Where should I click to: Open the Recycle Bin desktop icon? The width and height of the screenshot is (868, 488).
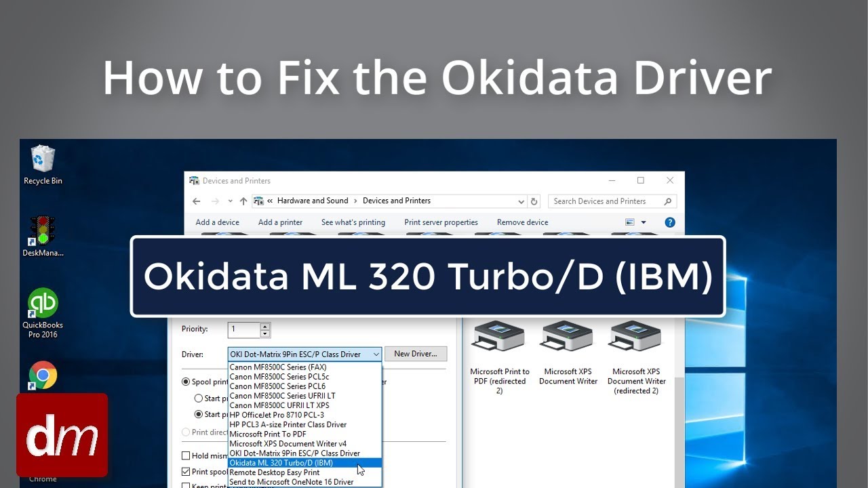pos(42,165)
